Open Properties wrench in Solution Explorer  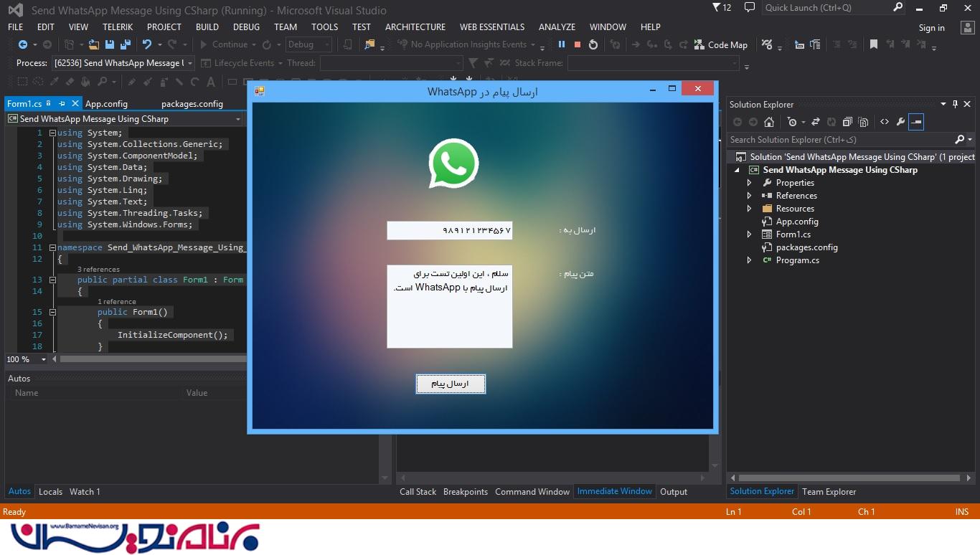click(900, 122)
